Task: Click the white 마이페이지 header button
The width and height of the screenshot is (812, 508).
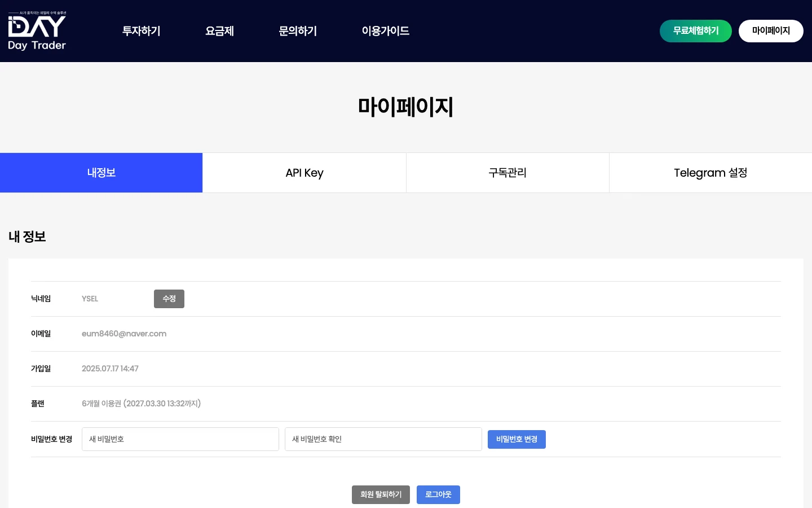Action: [x=771, y=31]
